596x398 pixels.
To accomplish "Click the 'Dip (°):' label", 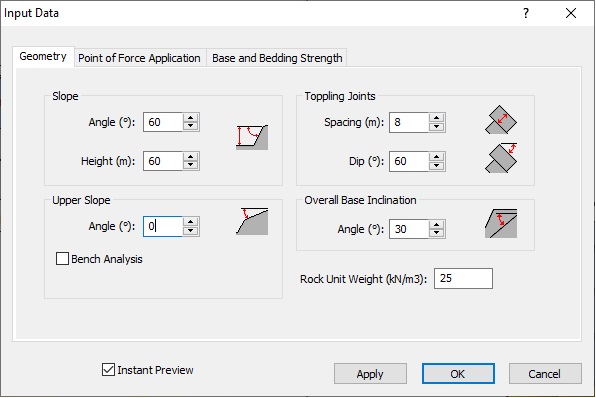I will coord(366,161).
